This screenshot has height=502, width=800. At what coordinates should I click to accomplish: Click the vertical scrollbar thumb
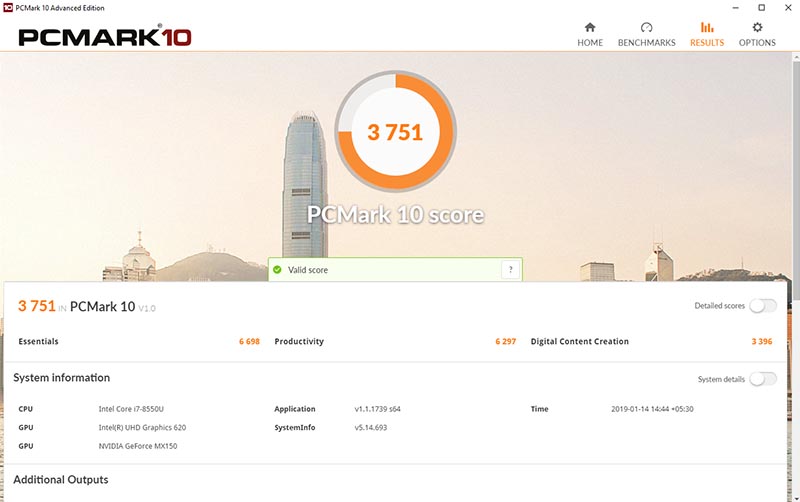coord(796,179)
